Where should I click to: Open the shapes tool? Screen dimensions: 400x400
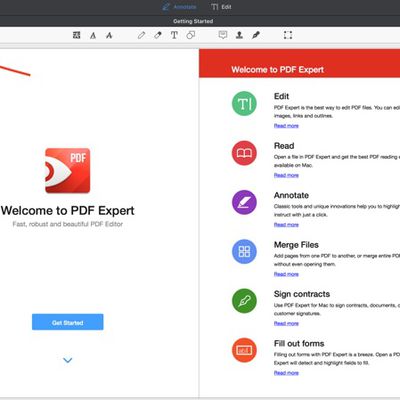pyautogui.click(x=190, y=35)
